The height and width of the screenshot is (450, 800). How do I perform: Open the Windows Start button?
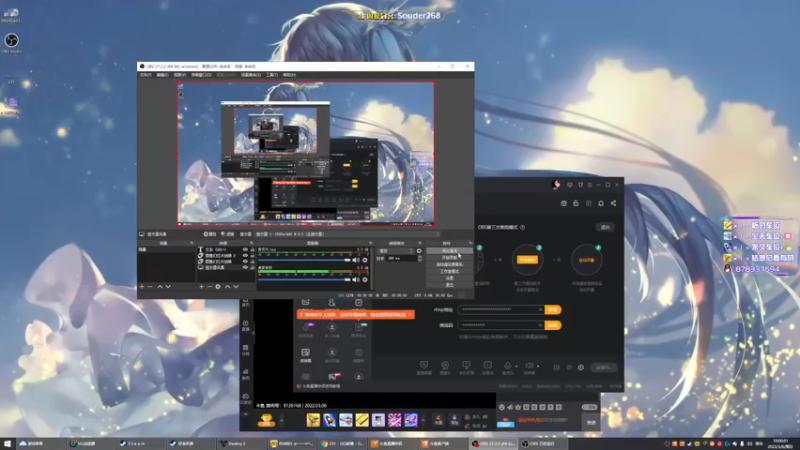pos(7,444)
